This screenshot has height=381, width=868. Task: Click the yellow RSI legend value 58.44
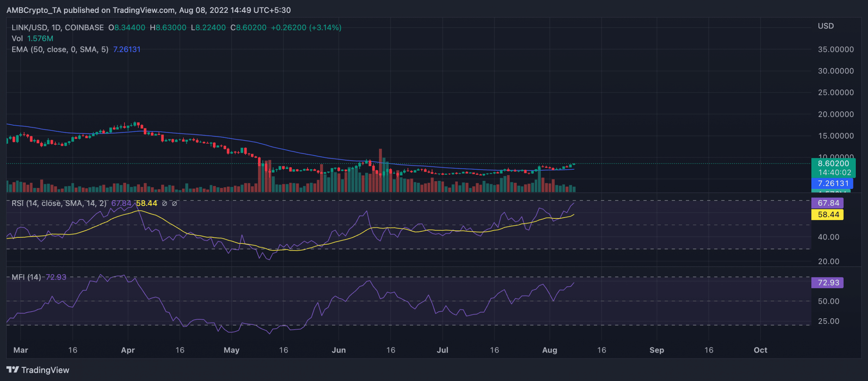[x=147, y=203]
